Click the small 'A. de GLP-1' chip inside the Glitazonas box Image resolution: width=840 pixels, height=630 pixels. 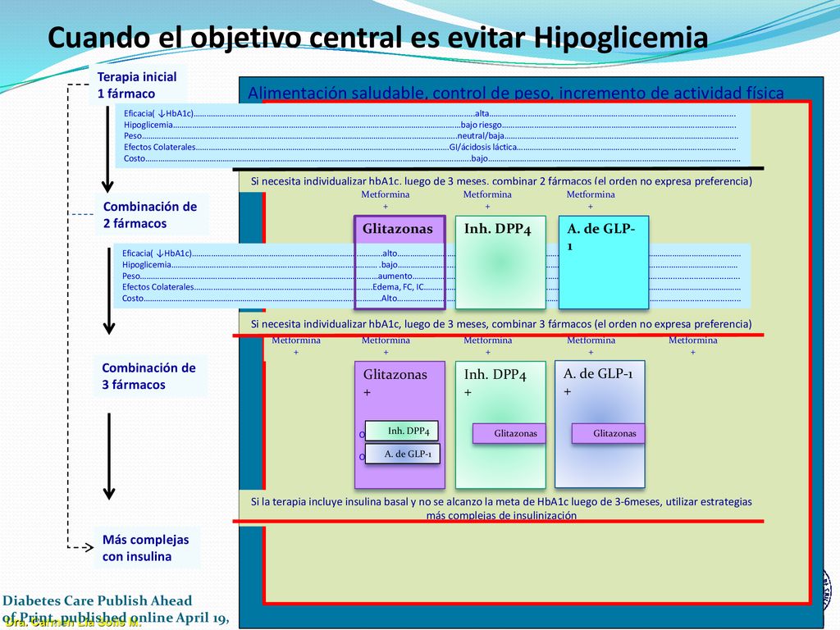coord(402,454)
